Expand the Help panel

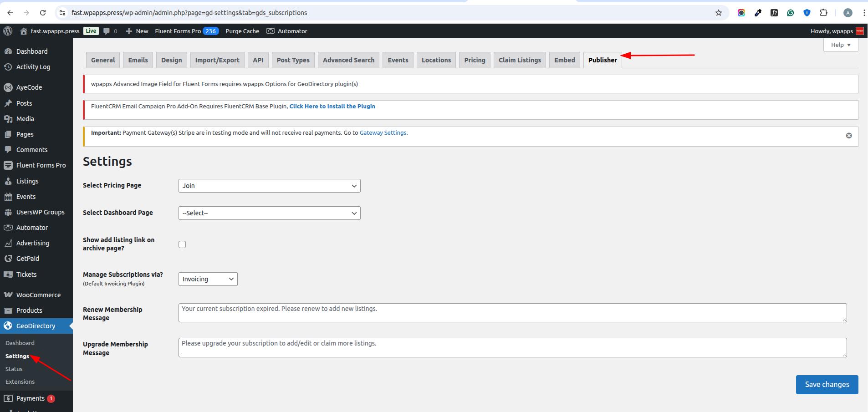pos(840,45)
